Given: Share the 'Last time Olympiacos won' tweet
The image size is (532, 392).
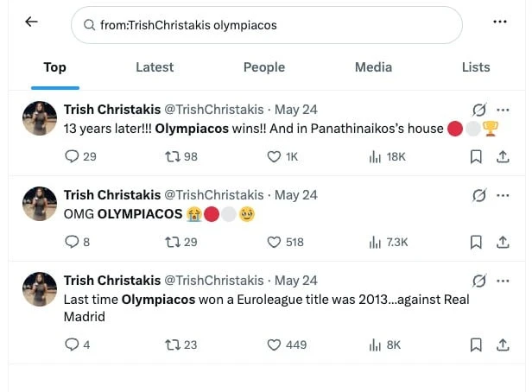Looking at the screenshot, I should (503, 345).
